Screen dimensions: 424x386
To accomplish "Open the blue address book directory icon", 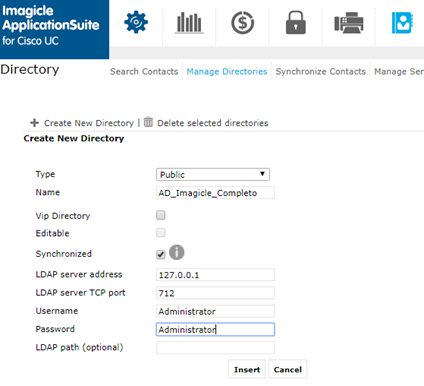I will tap(402, 23).
